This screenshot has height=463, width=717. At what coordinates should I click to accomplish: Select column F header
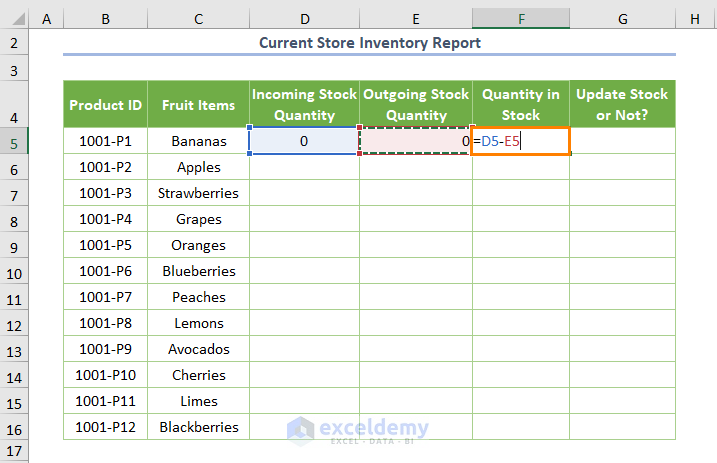click(521, 19)
